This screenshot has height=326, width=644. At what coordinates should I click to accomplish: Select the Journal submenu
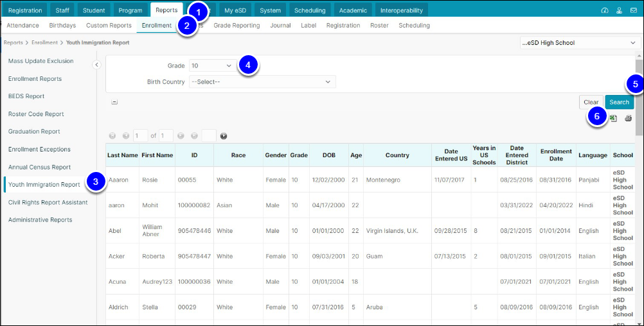280,25
